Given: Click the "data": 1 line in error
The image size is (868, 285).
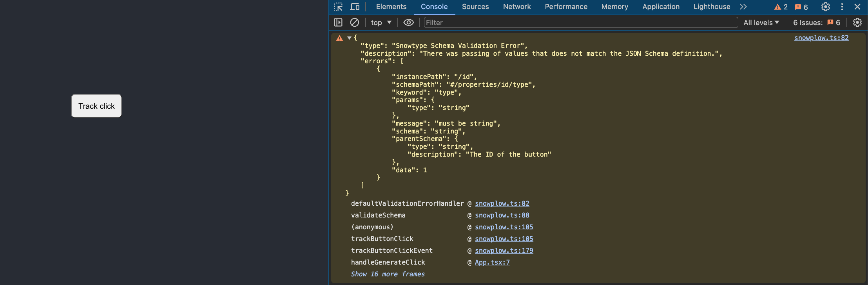Looking at the screenshot, I should [409, 170].
